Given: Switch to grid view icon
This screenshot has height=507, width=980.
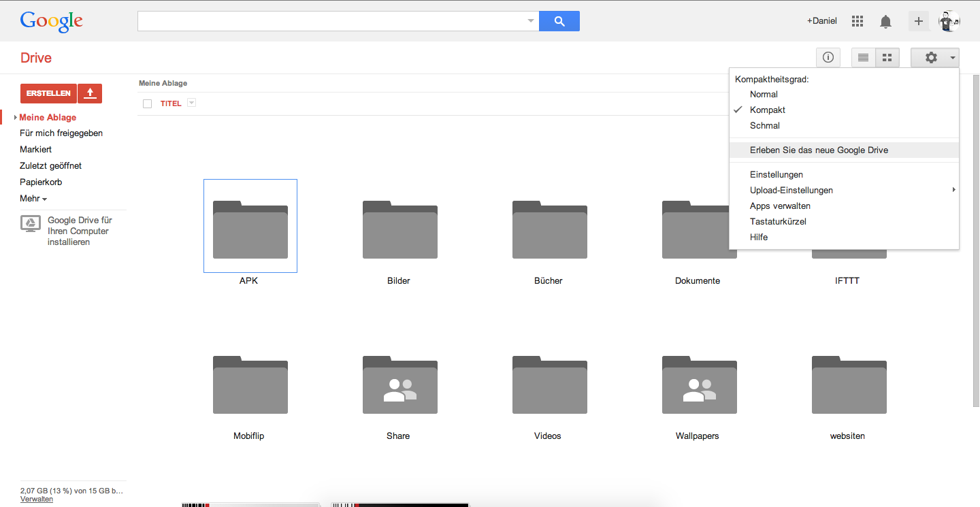Looking at the screenshot, I should coord(887,58).
